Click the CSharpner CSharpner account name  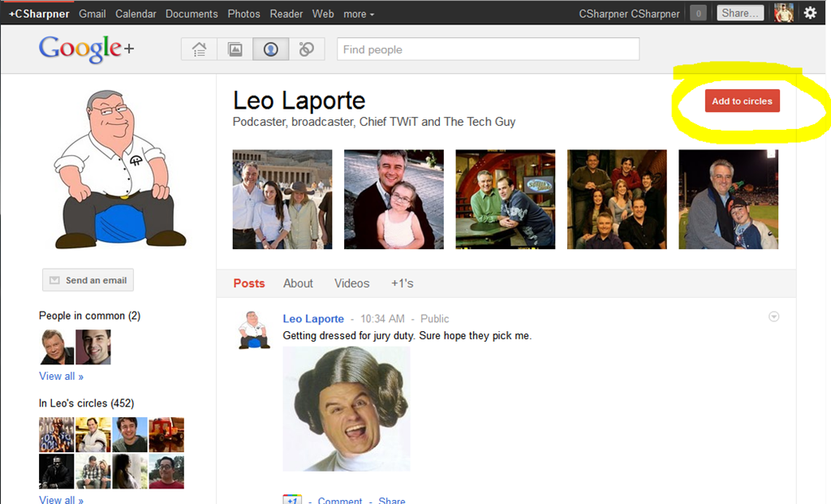629,15
